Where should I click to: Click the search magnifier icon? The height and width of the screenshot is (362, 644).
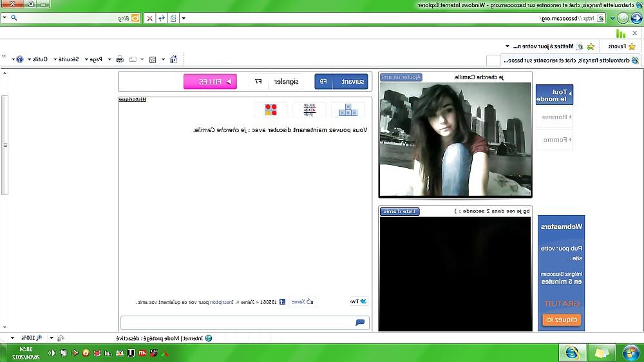tap(14, 17)
